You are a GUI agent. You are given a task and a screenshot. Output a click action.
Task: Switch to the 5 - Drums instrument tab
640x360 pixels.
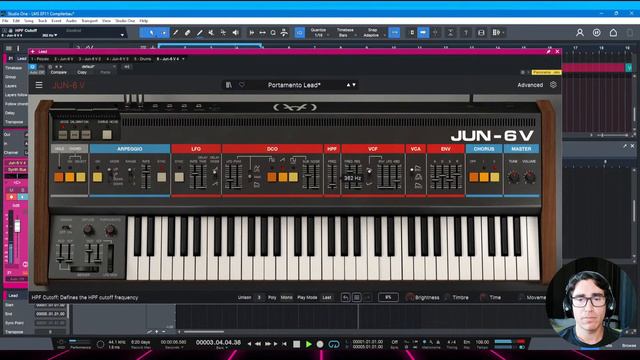pyautogui.click(x=142, y=59)
